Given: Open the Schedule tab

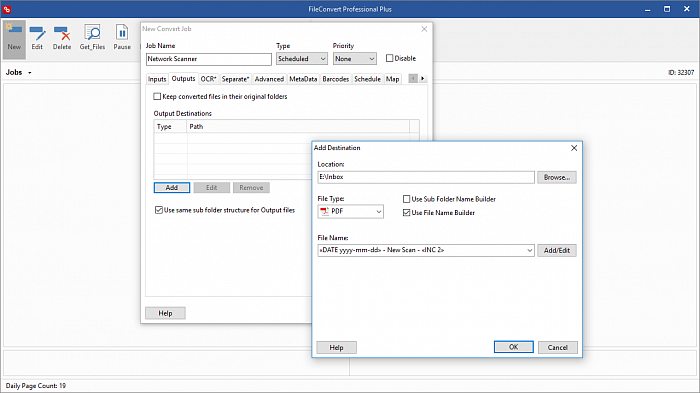Looking at the screenshot, I should (367, 79).
